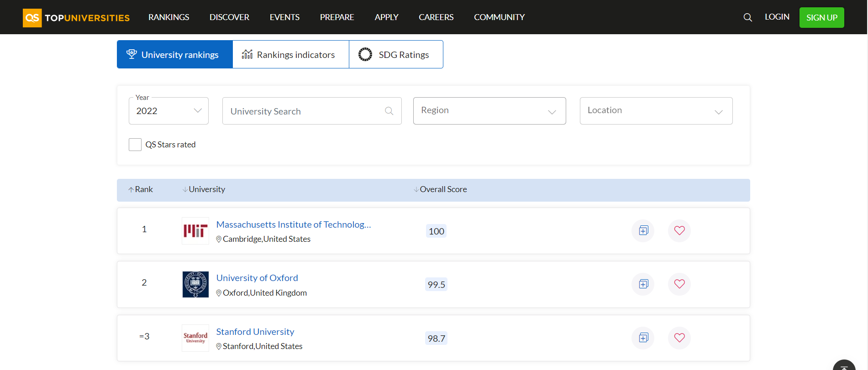Click the ring icon in the SDG Ratings tab
The height and width of the screenshot is (370, 868).
tap(365, 54)
